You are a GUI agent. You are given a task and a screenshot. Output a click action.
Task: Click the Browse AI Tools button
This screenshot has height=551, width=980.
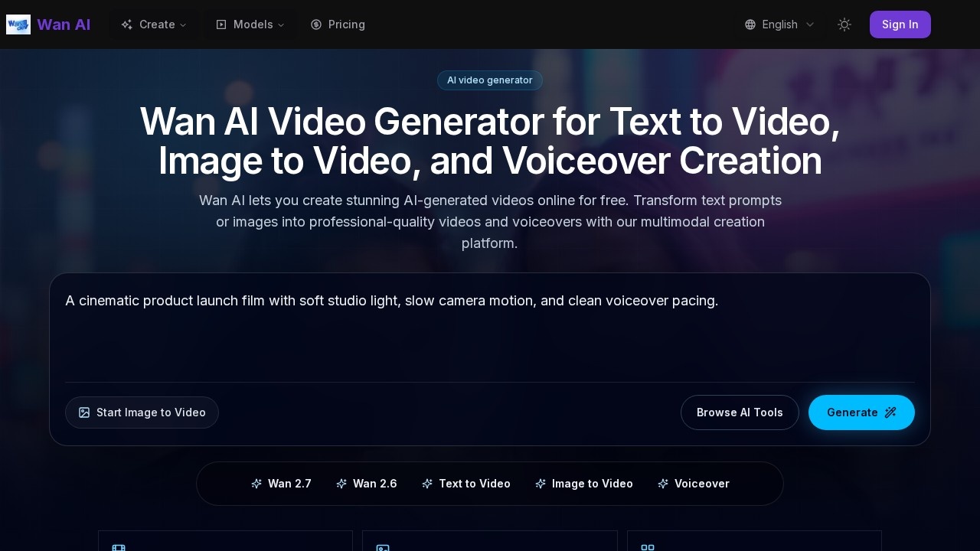pyautogui.click(x=740, y=412)
